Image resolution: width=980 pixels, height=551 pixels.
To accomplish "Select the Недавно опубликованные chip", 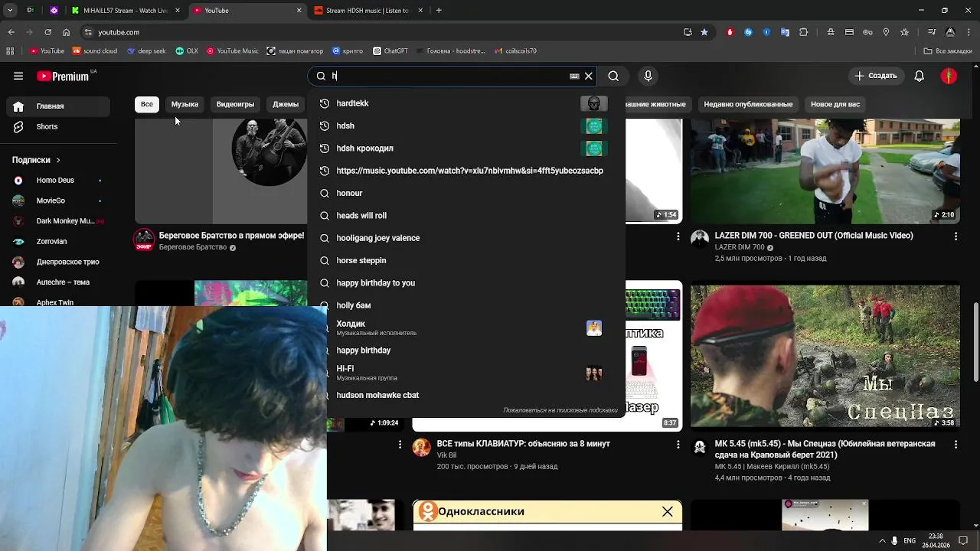I will (x=748, y=104).
